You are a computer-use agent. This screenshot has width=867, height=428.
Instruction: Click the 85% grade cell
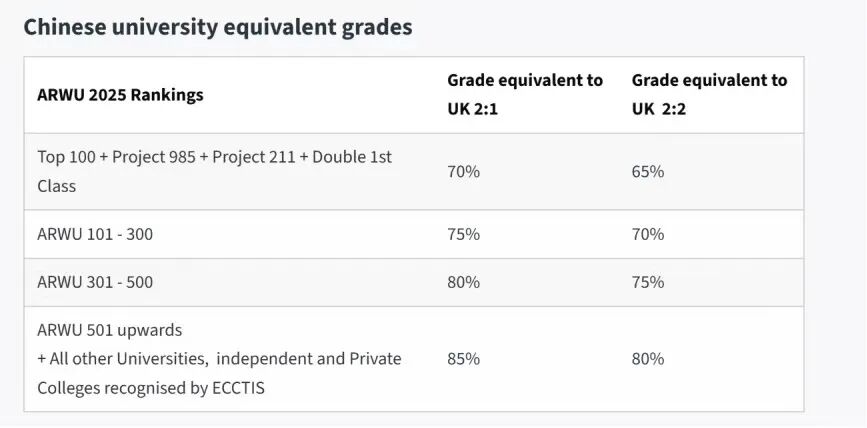[x=463, y=358]
